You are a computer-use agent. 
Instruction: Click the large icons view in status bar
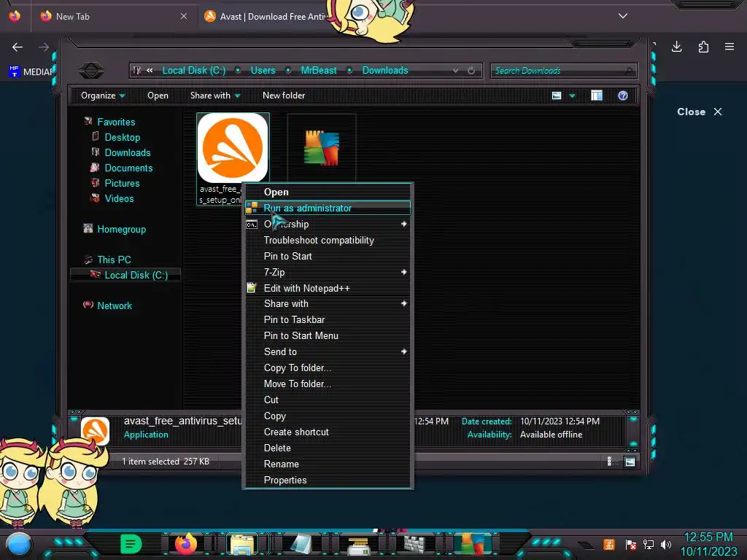[x=630, y=462]
